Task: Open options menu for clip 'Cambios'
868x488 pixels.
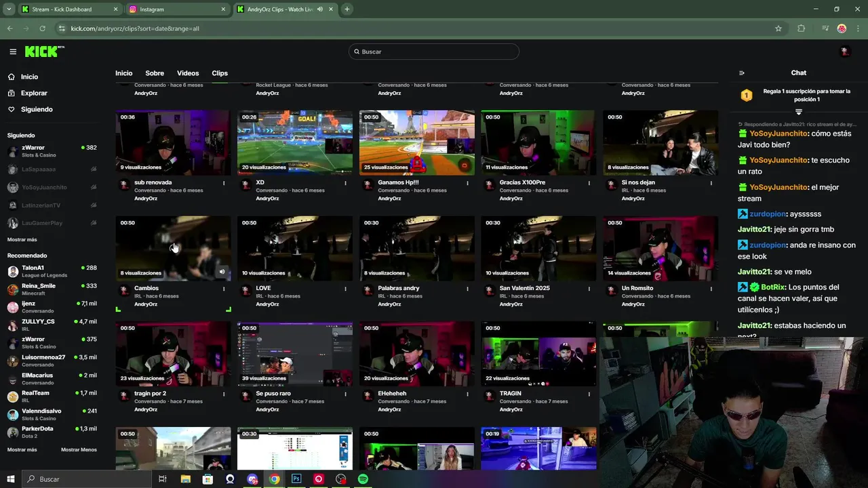Action: (x=224, y=289)
